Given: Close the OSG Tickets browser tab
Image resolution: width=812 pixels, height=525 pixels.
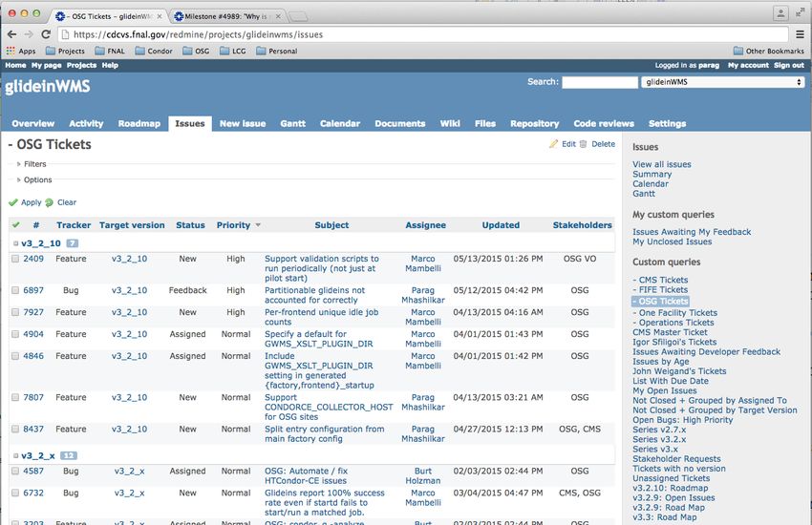Looking at the screenshot, I should [160, 16].
